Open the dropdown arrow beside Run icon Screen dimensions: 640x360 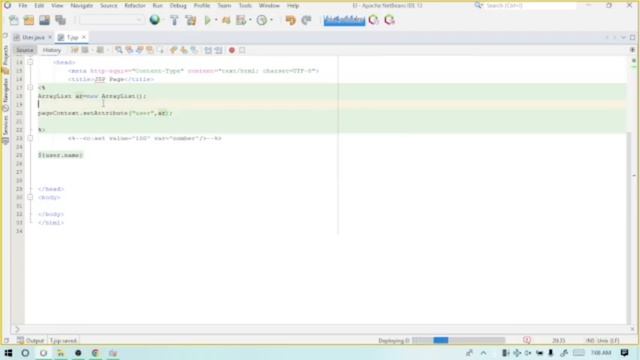[216, 20]
